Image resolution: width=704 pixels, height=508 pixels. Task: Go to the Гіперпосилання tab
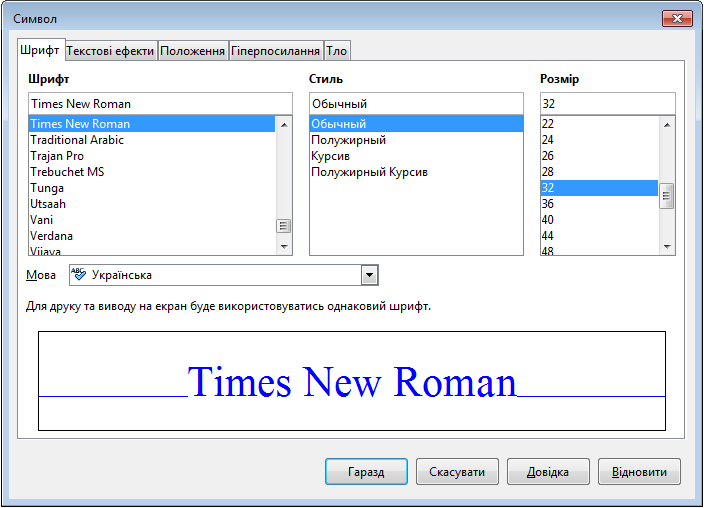coord(275,51)
